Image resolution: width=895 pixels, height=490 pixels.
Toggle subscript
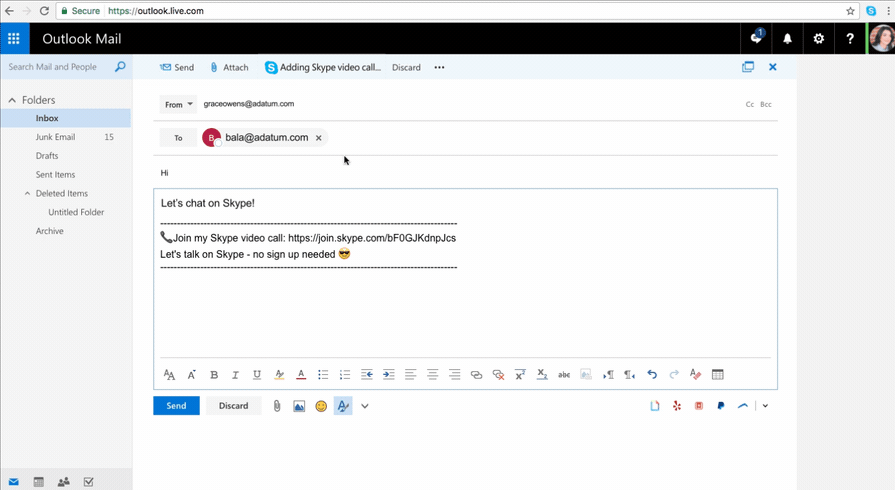(542, 375)
